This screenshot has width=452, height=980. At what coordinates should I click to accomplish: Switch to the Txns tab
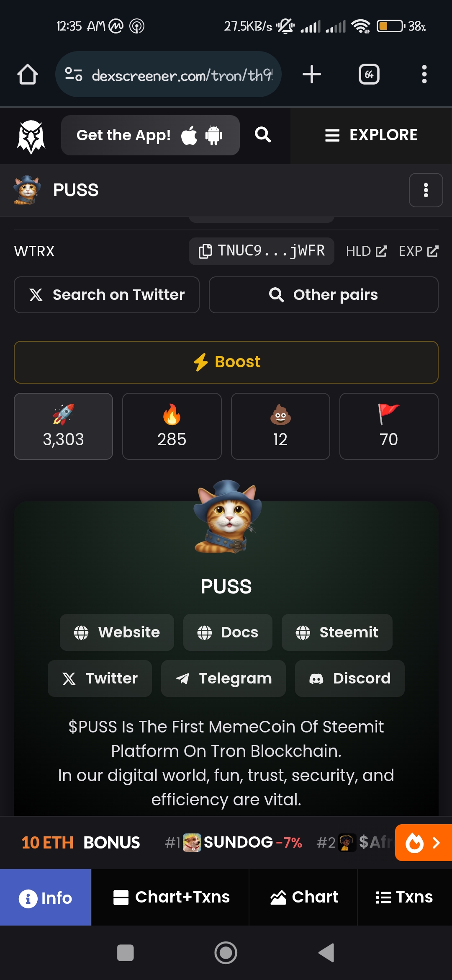[x=405, y=897]
